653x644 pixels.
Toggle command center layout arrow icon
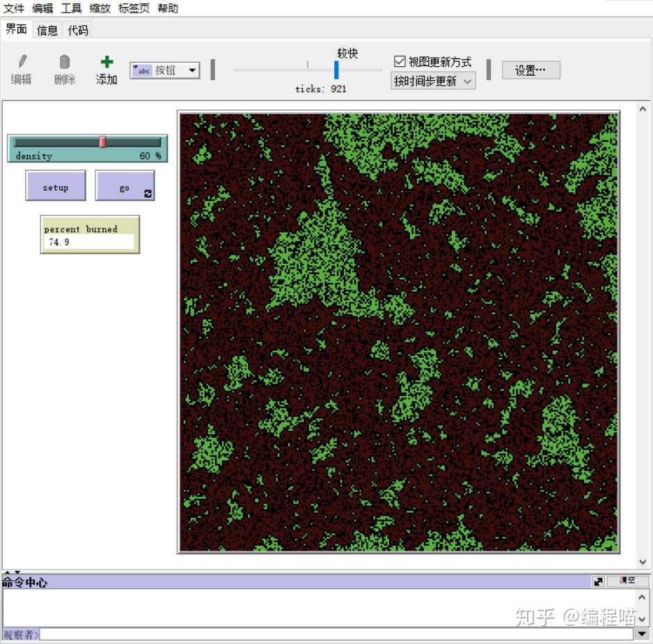point(598,581)
